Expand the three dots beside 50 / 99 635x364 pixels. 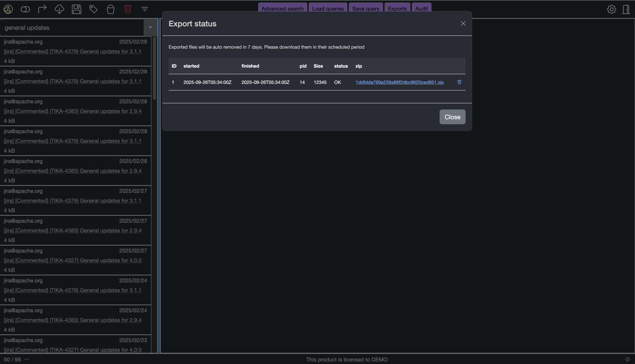[27, 360]
